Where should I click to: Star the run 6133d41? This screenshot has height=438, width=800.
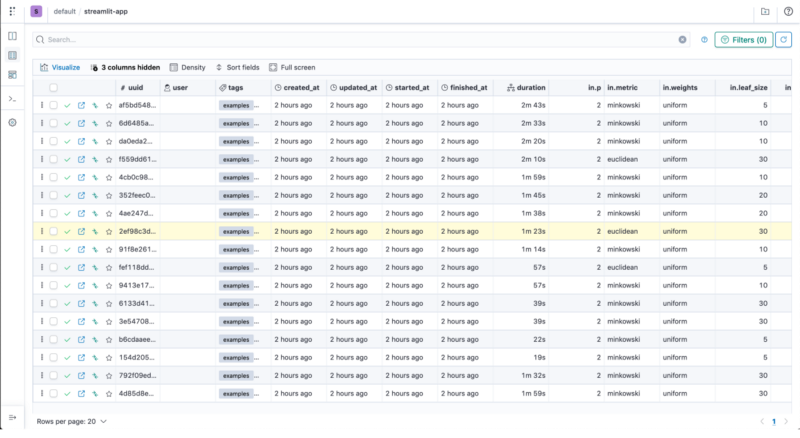109,303
